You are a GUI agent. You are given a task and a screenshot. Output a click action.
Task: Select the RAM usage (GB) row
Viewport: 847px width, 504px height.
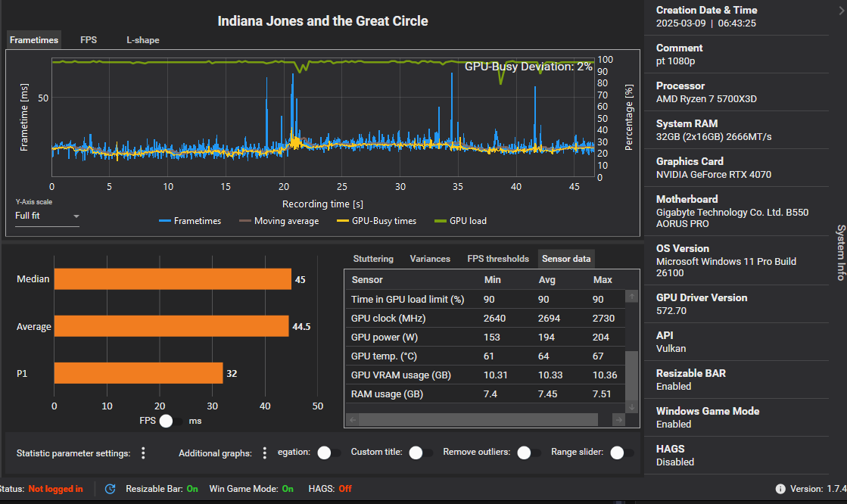coord(485,394)
